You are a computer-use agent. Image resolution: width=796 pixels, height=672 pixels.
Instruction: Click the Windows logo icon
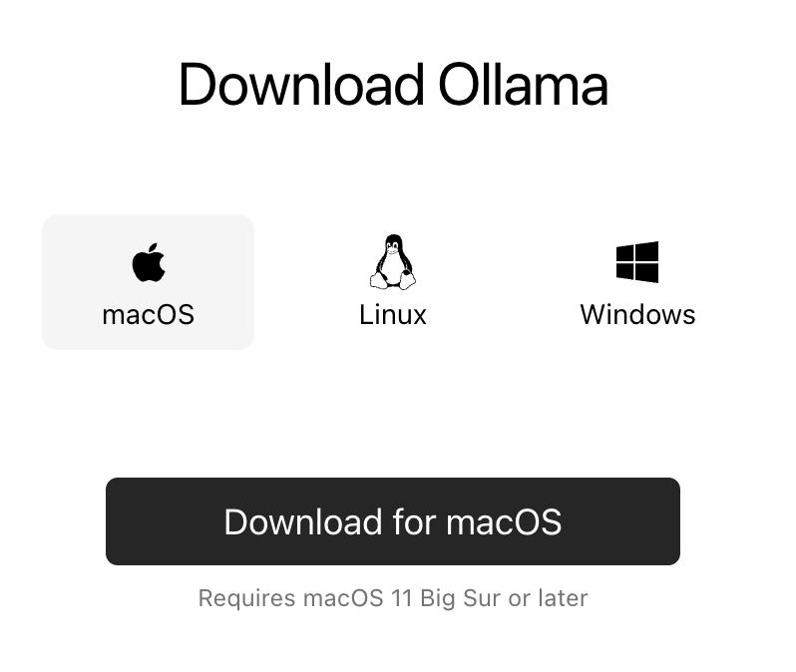[637, 262]
